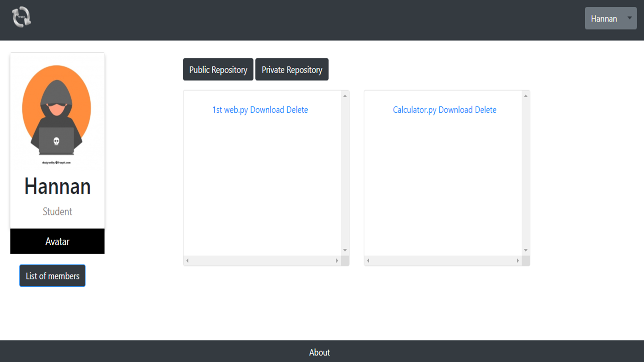Image resolution: width=644 pixels, height=362 pixels.
Task: Open the Hannan user dropdown menu
Action: pyautogui.click(x=604, y=19)
